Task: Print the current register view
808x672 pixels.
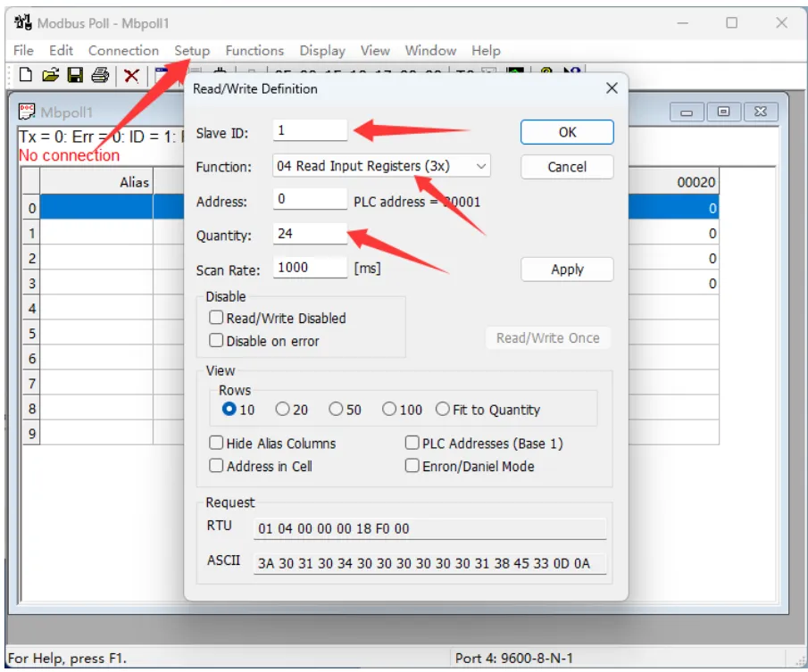Action: click(100, 75)
